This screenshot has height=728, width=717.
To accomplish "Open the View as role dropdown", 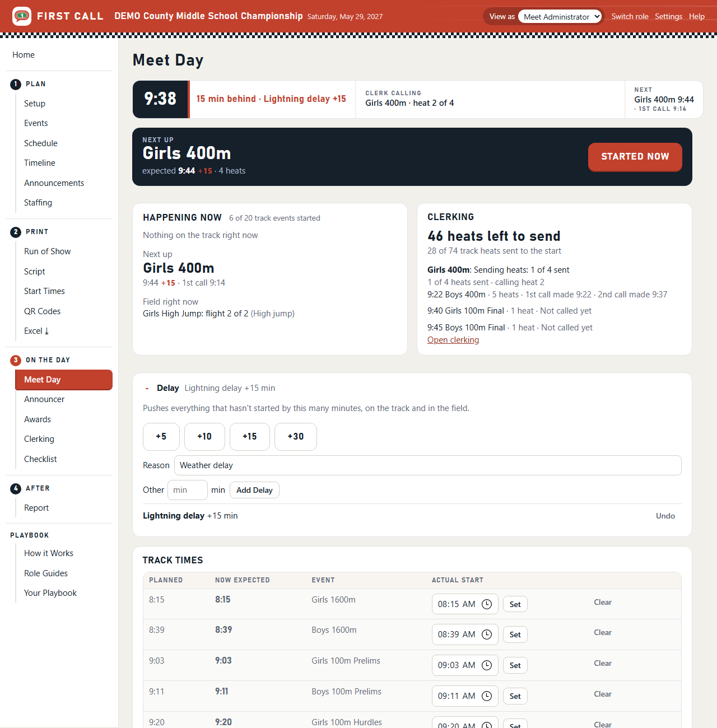I will pyautogui.click(x=560, y=17).
